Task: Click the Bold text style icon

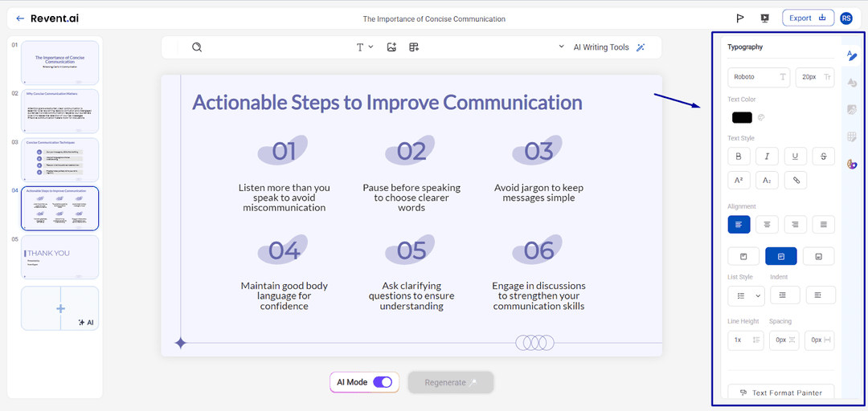Action: pyautogui.click(x=739, y=157)
